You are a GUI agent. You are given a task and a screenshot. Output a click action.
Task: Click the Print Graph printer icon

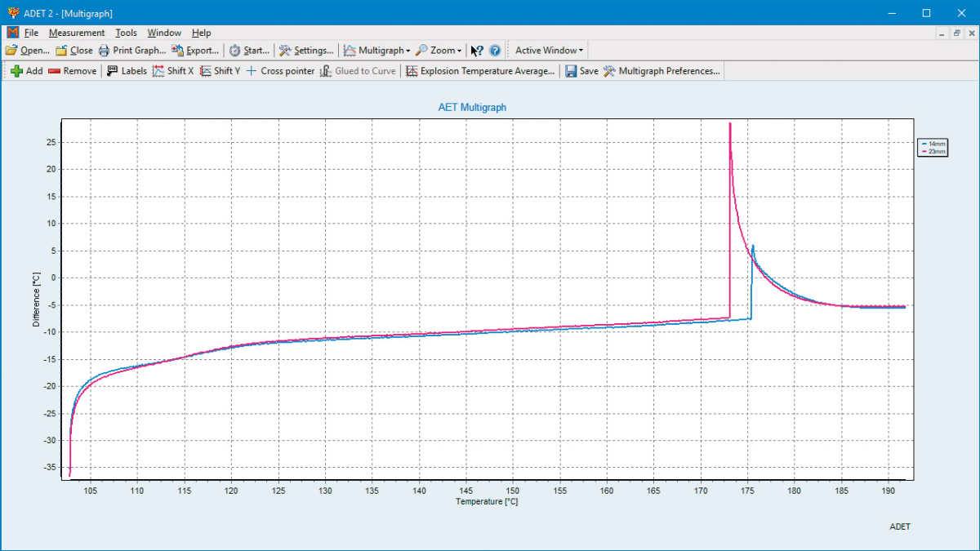click(105, 51)
